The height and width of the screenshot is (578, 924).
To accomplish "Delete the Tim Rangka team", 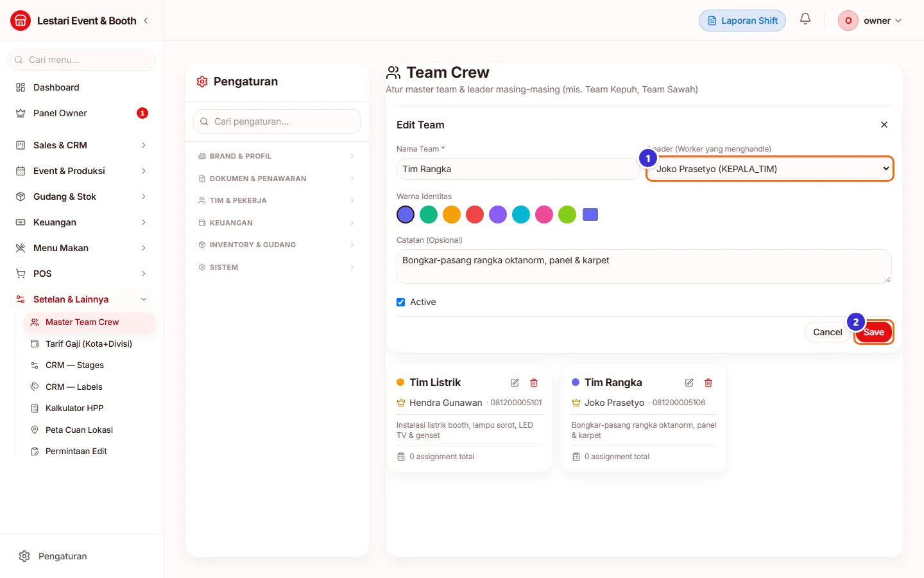I will 708,383.
